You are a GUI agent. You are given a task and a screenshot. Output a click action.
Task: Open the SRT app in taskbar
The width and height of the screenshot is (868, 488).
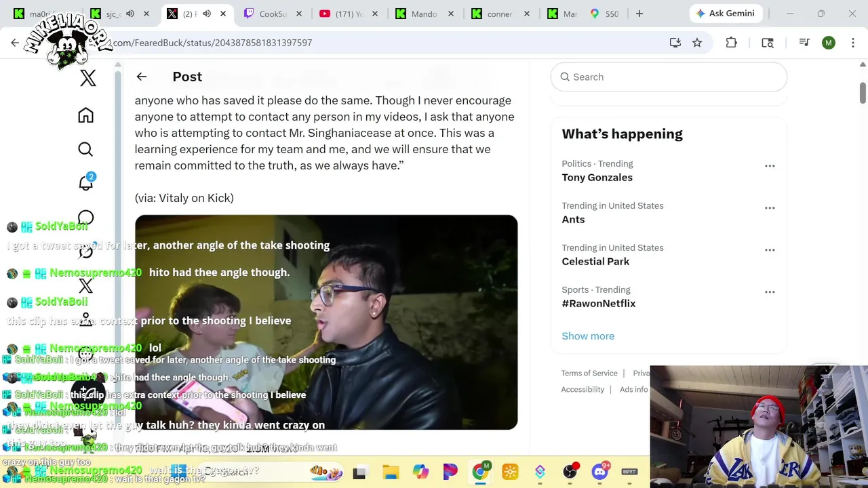point(629,472)
